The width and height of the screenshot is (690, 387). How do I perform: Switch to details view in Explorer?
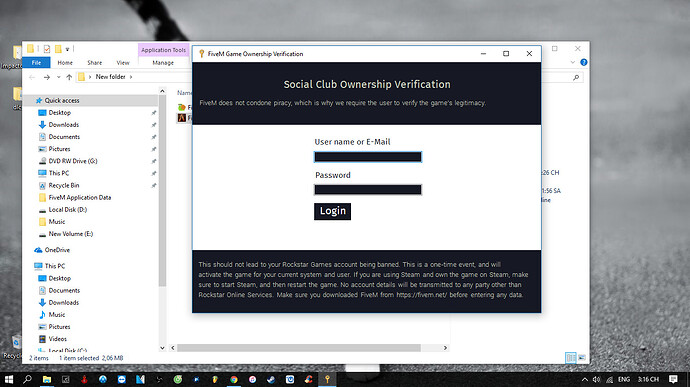(x=570, y=358)
